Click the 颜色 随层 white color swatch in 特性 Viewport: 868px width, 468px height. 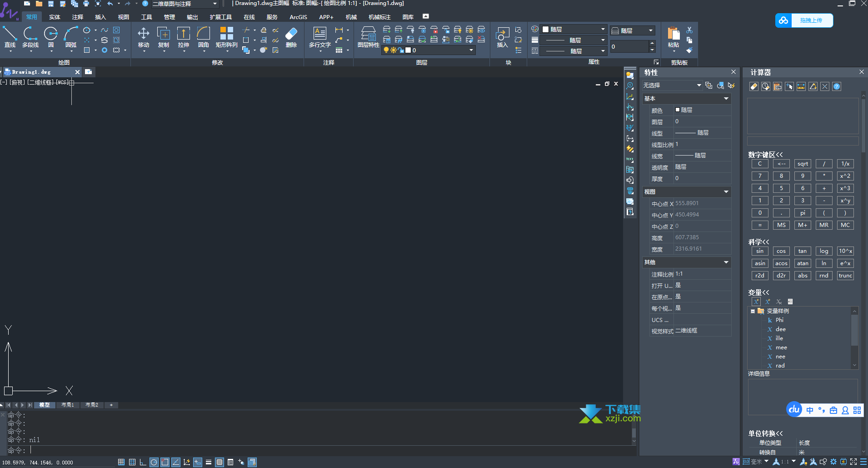pos(678,110)
